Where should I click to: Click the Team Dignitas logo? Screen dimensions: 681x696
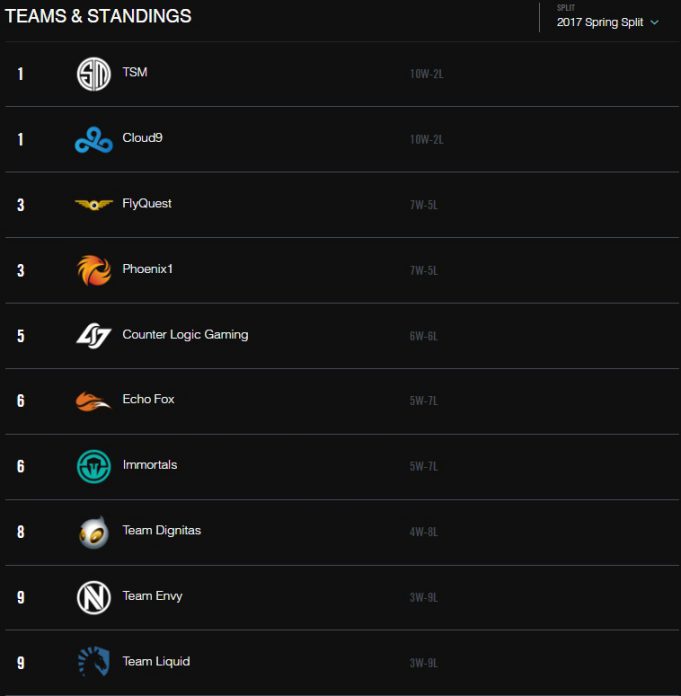click(x=94, y=532)
